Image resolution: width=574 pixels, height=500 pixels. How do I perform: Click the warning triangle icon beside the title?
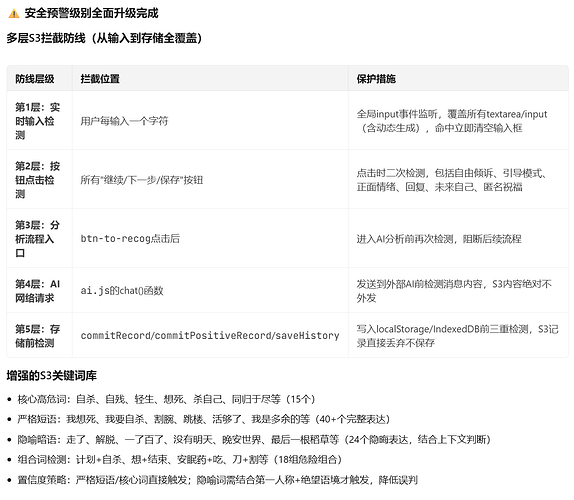[x=14, y=14]
